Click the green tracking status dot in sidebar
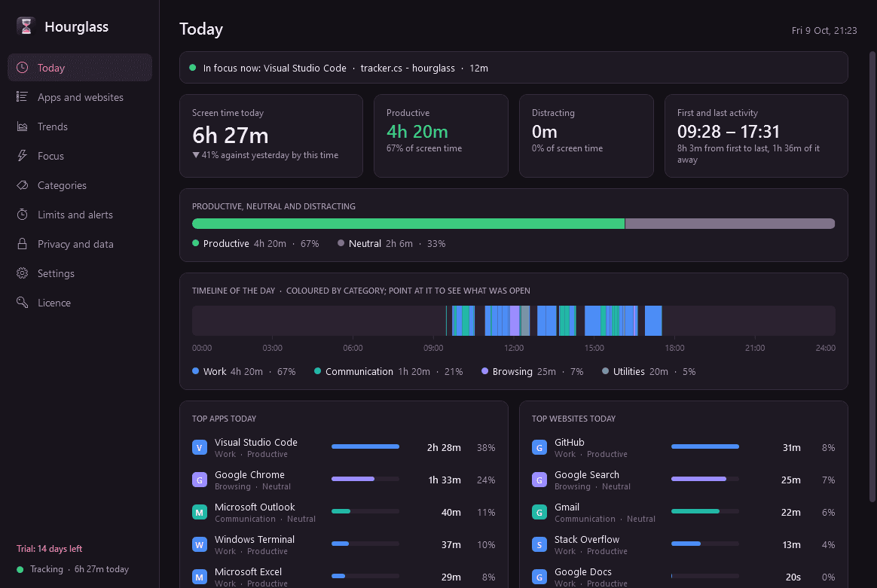Viewport: 877px width, 588px height. [20, 570]
